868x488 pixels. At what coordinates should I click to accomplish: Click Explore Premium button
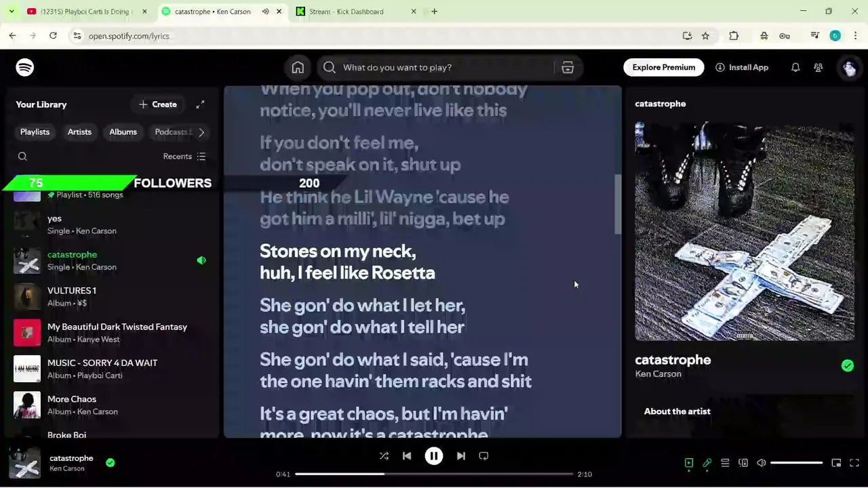point(664,67)
